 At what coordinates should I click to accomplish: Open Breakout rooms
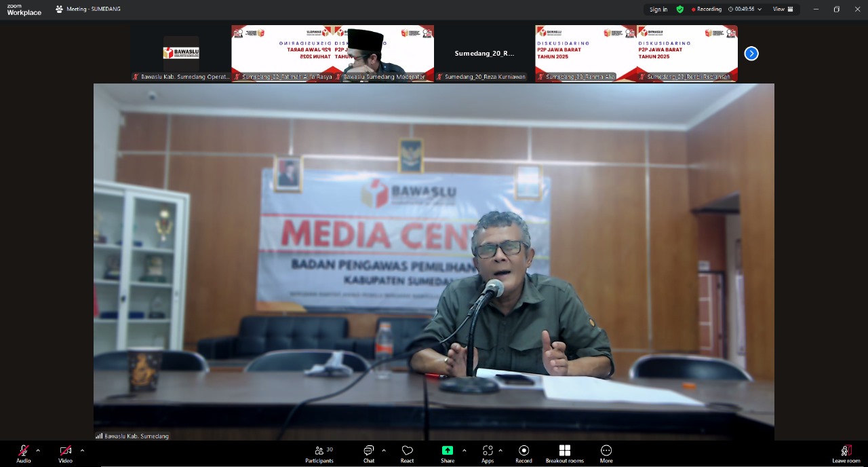(564, 453)
